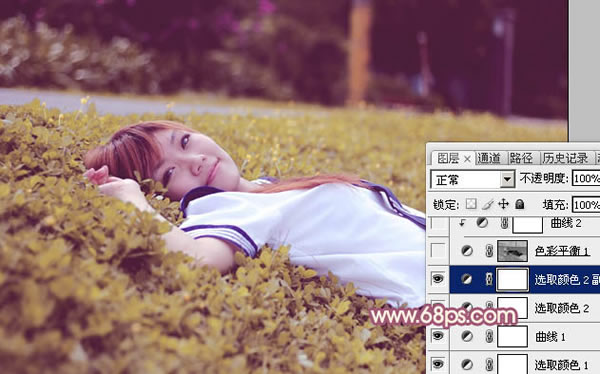Select the 选取颜色 2 layer name
600x374 pixels.
(x=562, y=308)
